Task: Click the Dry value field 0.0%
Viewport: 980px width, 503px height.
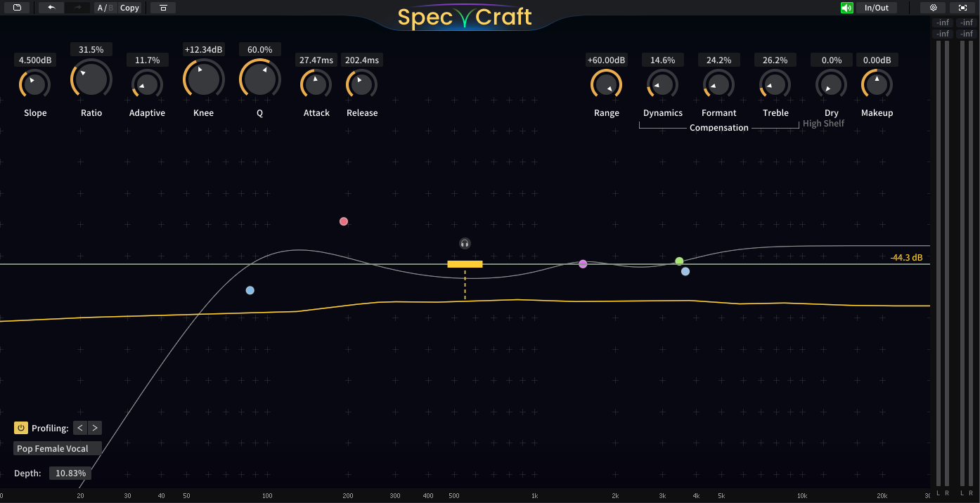Action: pyautogui.click(x=831, y=60)
